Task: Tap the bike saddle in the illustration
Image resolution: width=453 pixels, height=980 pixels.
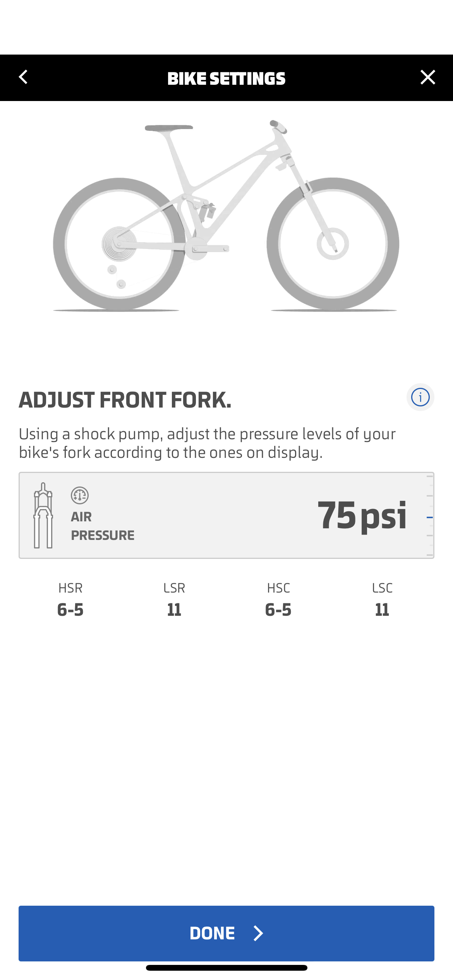Action: point(169,128)
